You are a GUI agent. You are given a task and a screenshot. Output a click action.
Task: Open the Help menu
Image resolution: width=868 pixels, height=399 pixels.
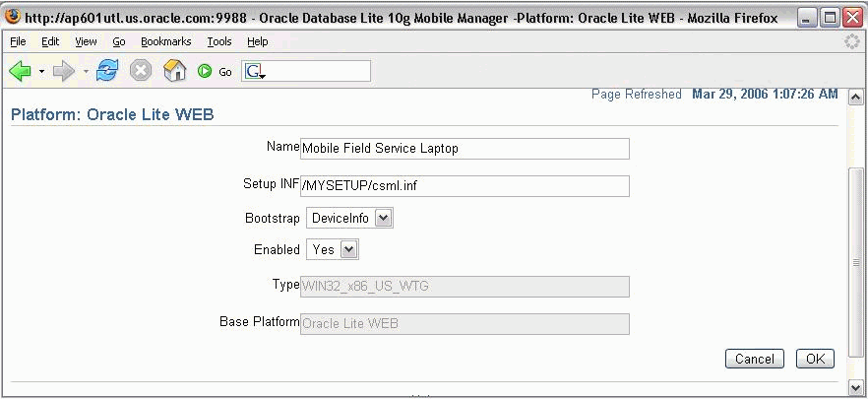pos(258,41)
